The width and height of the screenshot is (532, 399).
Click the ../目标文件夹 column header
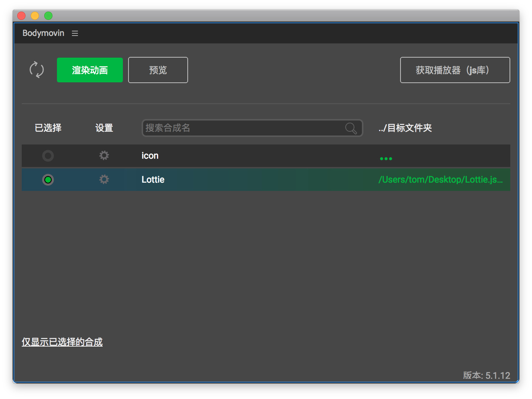405,128
